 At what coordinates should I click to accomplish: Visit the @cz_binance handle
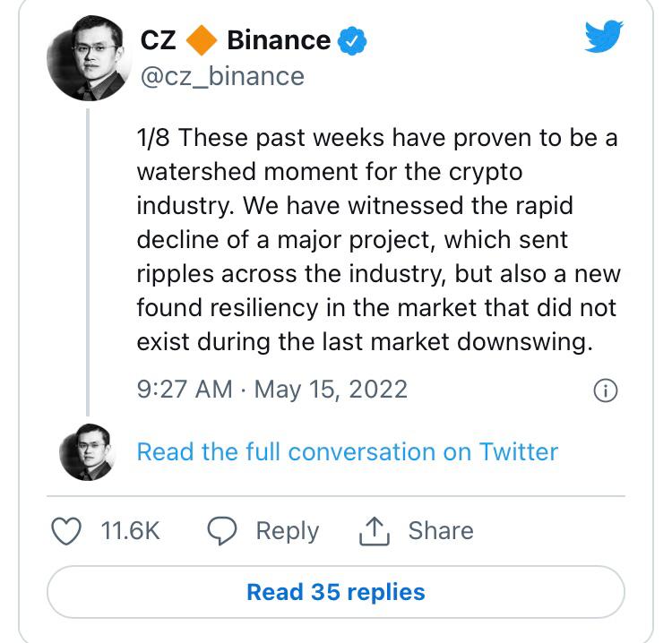point(222,76)
